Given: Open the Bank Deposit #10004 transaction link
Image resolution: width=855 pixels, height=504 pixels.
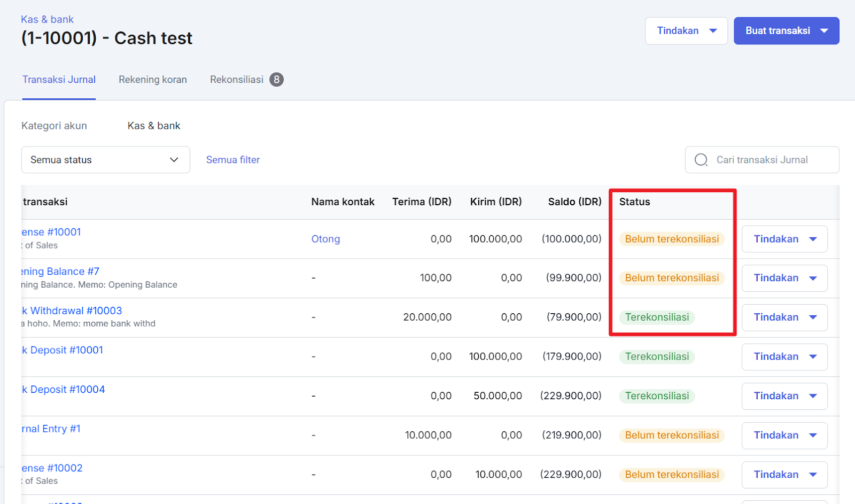Looking at the screenshot, I should tap(63, 390).
